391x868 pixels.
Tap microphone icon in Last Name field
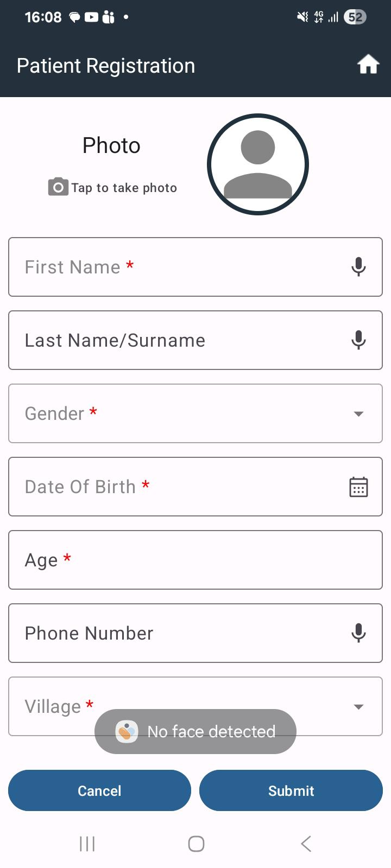tap(358, 340)
